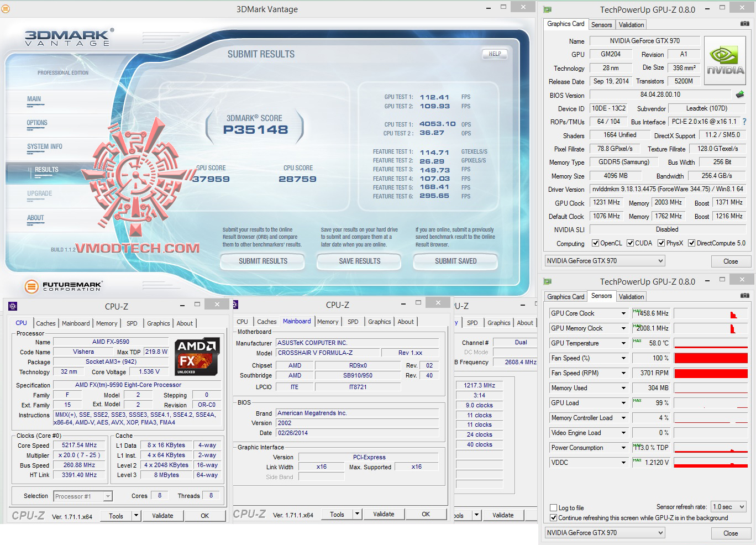Open the Memory Used sensor dropdown

pos(623,388)
